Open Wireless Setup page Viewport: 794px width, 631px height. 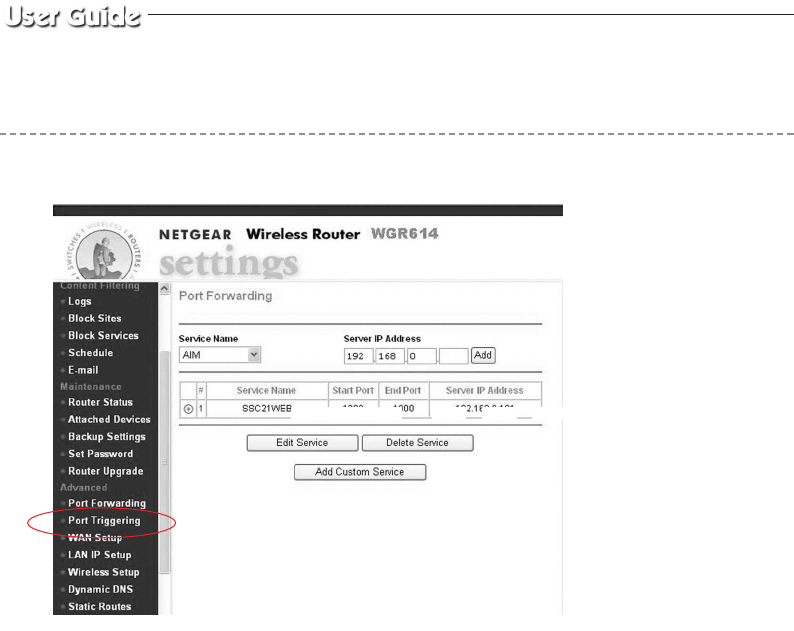104,572
